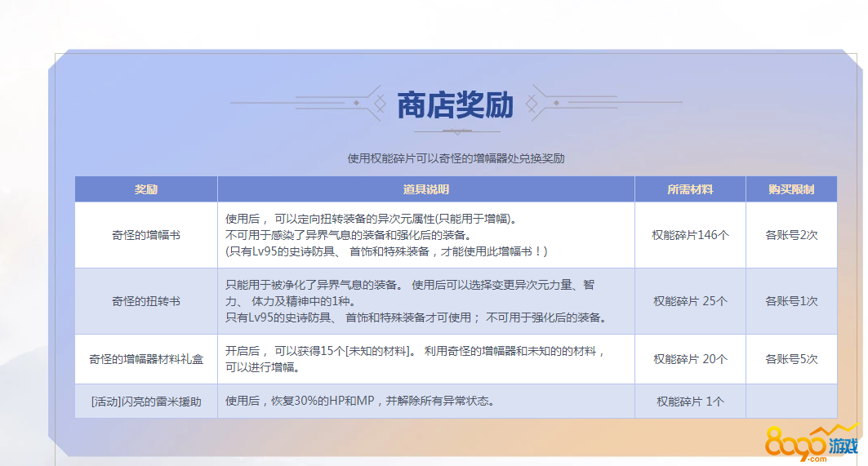The image size is (868, 466).
Task: Select the 道具说明 column header
Action: tap(425, 189)
